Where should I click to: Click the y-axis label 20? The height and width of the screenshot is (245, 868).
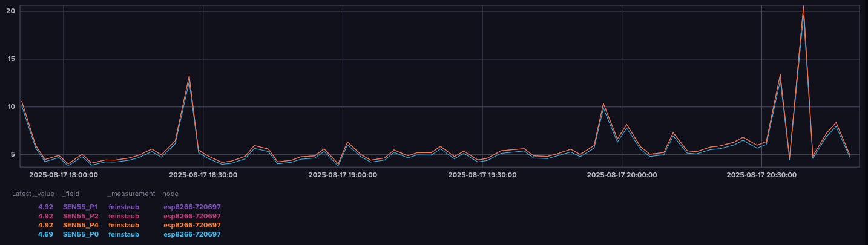[x=10, y=11]
